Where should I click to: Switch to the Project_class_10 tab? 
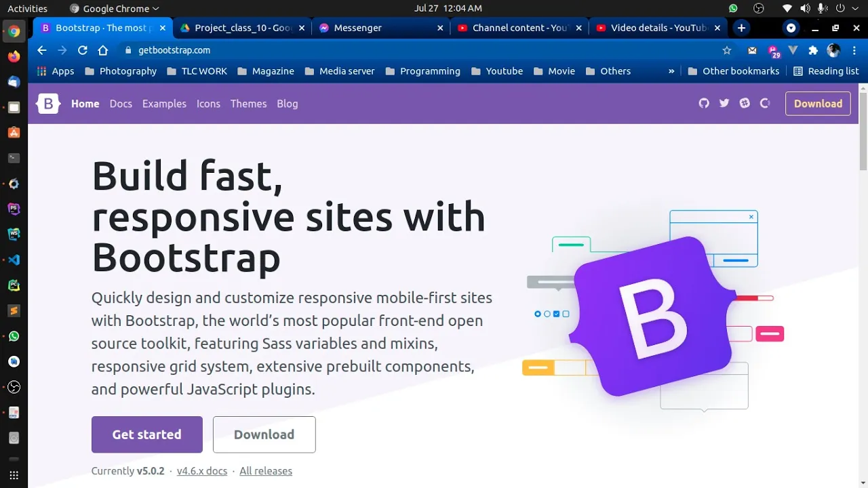tap(241, 28)
